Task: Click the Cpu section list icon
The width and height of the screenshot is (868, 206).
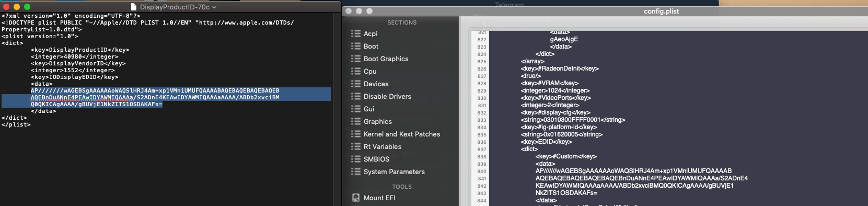Action: coord(356,71)
